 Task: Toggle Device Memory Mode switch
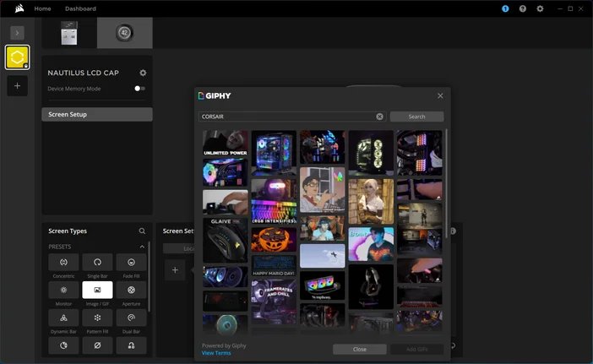click(x=139, y=89)
